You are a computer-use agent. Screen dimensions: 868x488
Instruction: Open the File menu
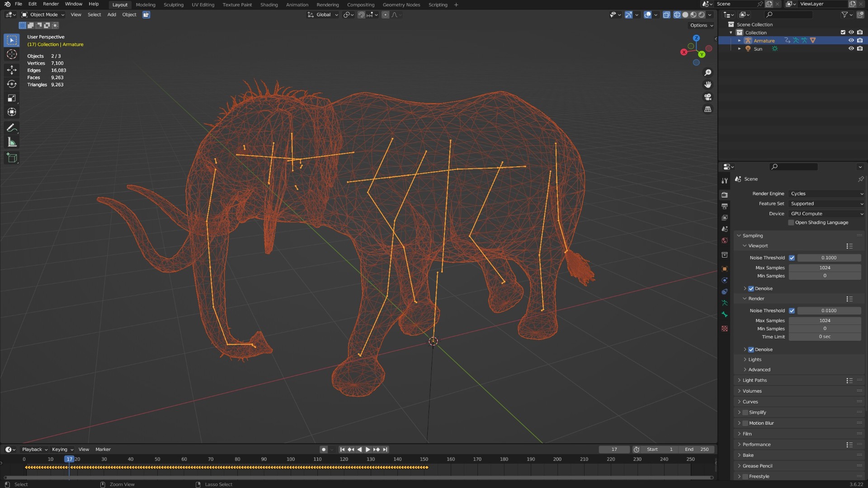19,4
